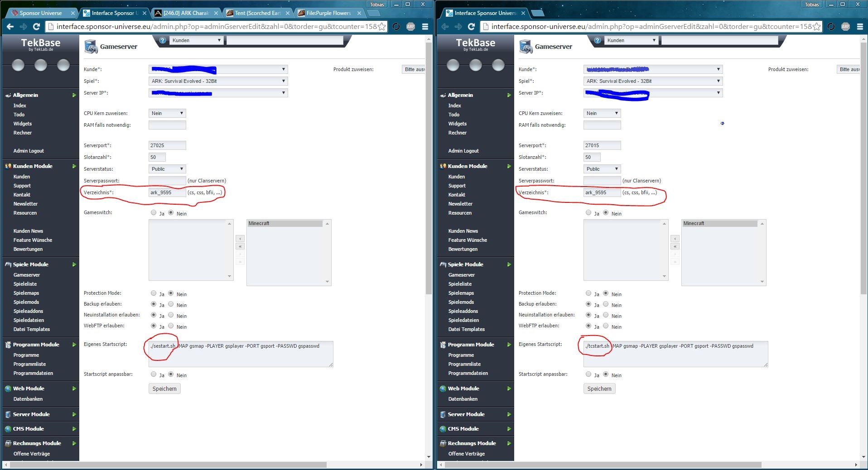Viewport: 868px width, 470px height.
Task: Click the Speichern button in left form
Action: 164,388
